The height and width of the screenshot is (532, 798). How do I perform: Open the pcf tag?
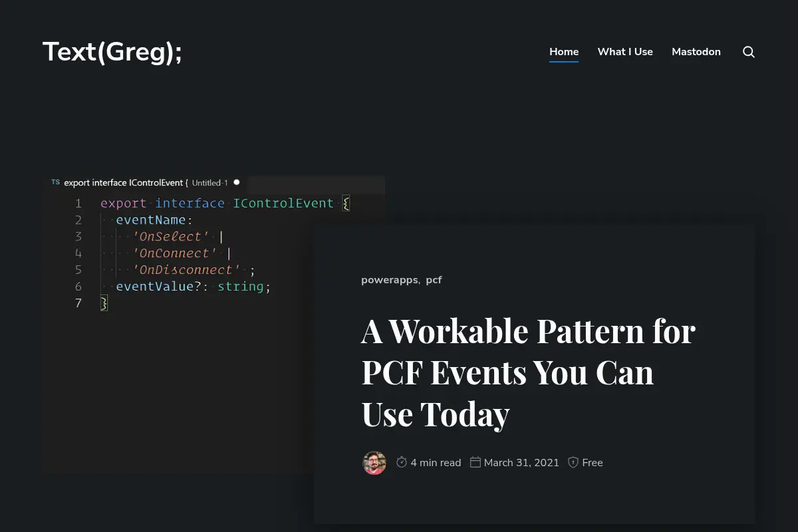434,280
